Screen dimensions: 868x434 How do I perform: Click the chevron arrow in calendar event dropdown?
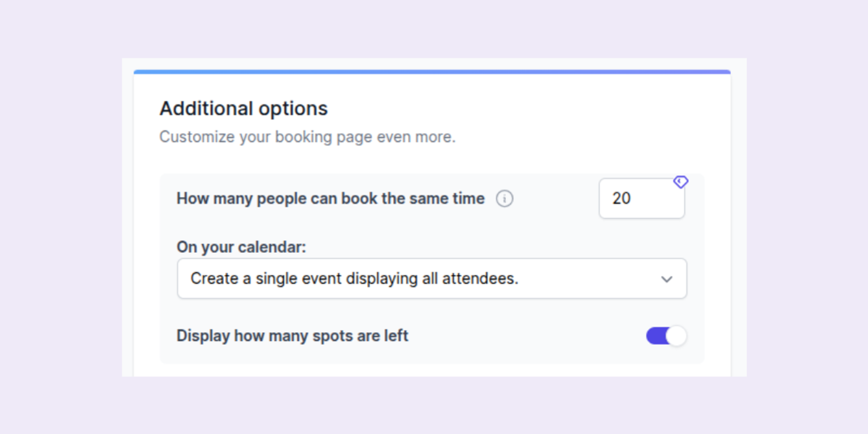coord(666,280)
